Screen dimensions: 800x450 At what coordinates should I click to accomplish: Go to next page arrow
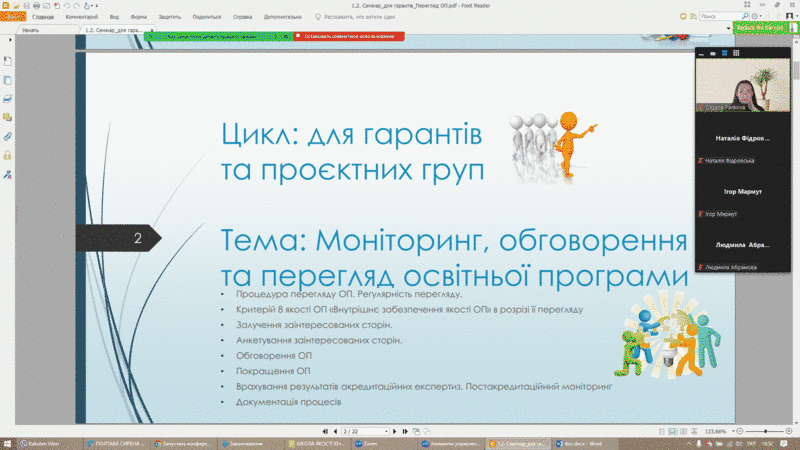394,432
